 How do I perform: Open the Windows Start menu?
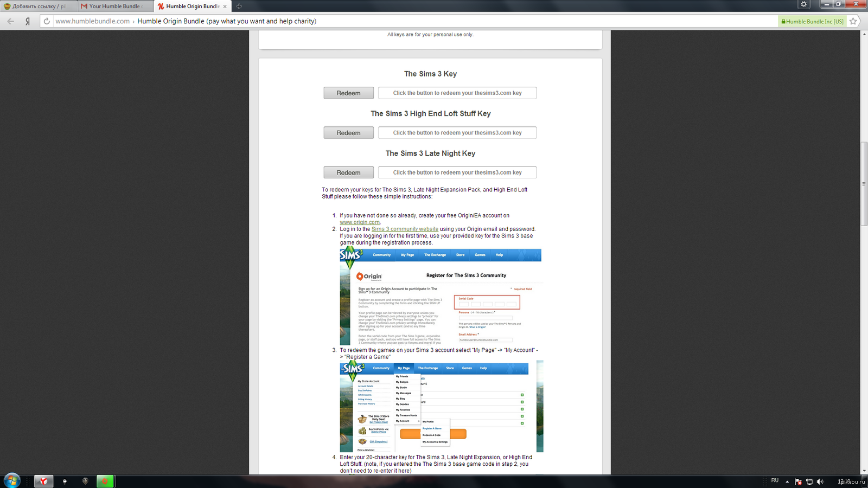click(x=12, y=480)
